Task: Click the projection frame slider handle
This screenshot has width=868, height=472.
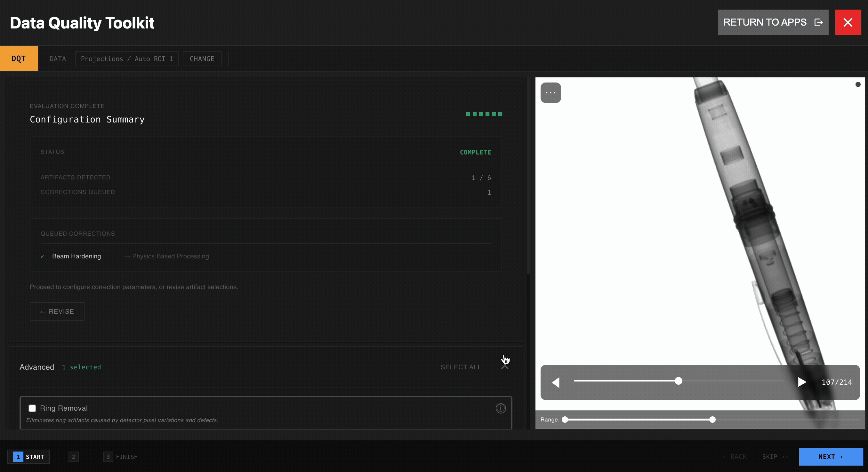Action: coord(678,381)
